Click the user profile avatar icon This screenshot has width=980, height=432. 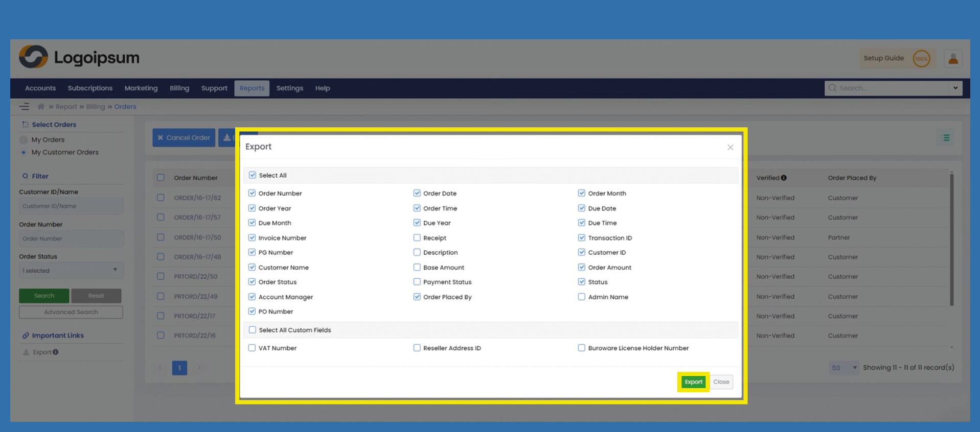tap(953, 59)
